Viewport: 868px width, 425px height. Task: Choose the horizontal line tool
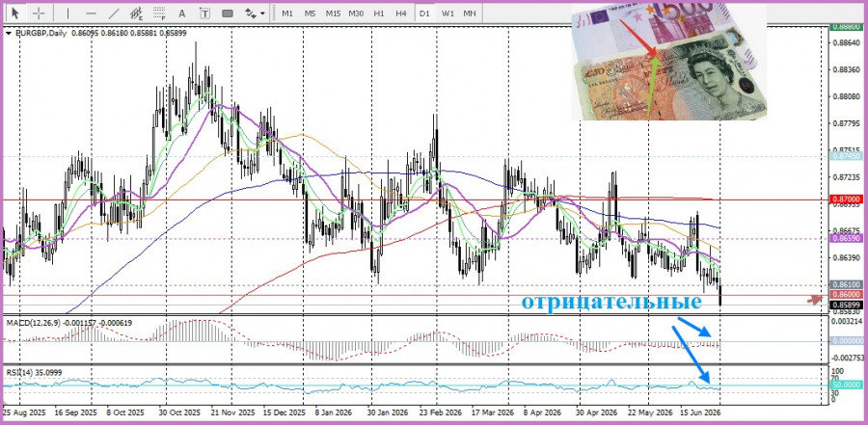[x=92, y=13]
